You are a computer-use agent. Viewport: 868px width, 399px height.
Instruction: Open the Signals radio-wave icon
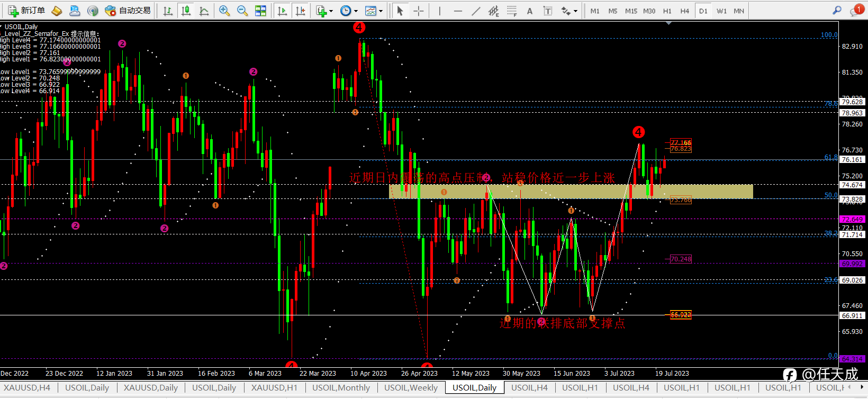[x=93, y=11]
